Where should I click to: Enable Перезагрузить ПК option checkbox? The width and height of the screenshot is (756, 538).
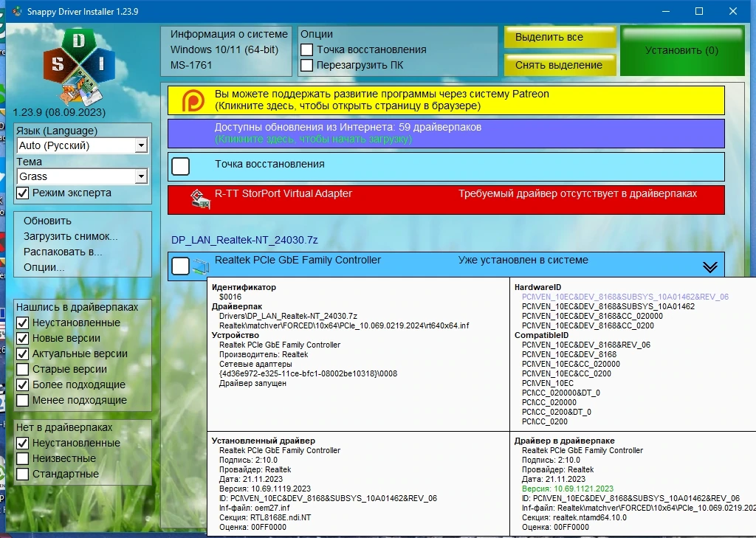click(x=306, y=65)
